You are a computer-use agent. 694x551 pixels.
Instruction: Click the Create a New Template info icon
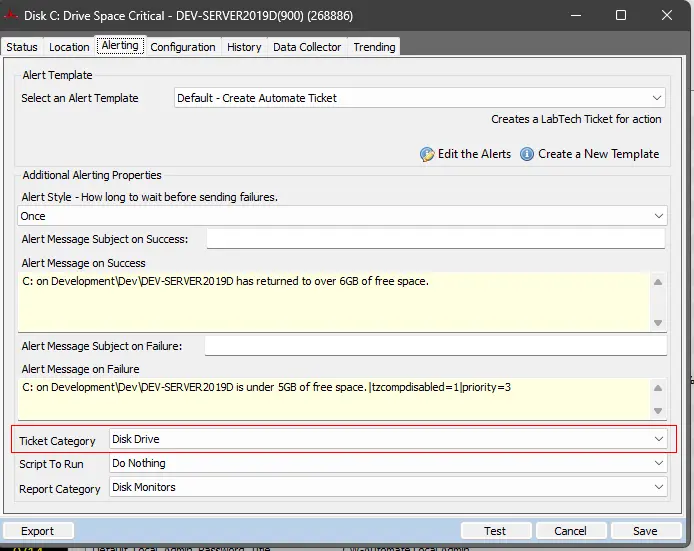pos(527,154)
